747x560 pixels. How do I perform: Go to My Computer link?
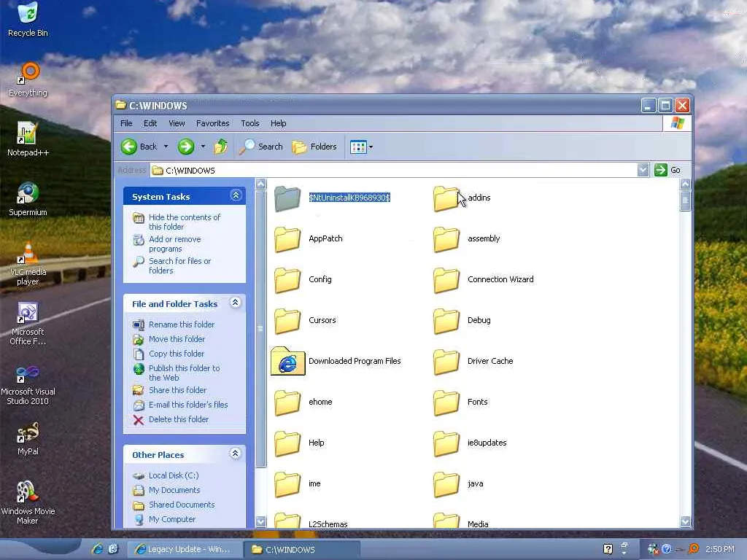click(172, 519)
